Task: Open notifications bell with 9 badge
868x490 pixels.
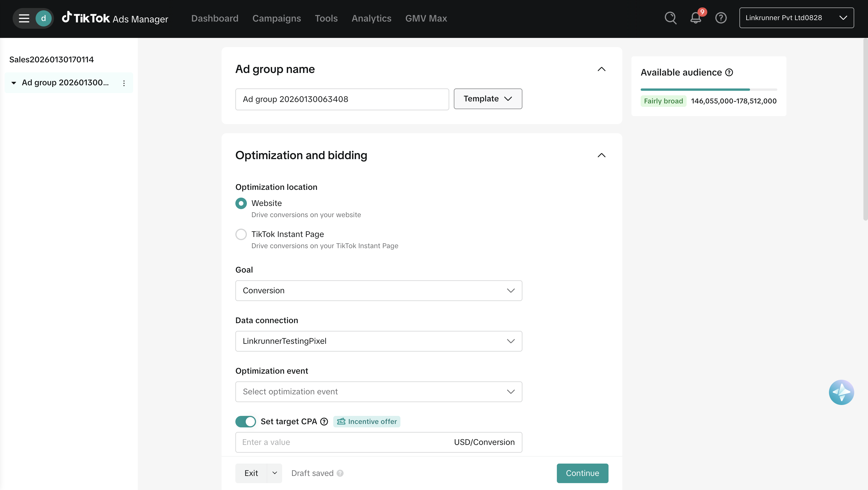Action: pos(696,18)
